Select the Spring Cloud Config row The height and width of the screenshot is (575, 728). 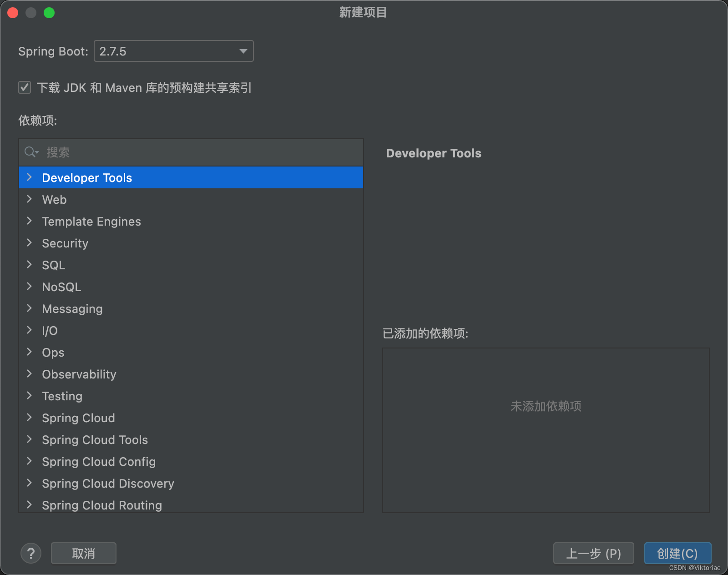pos(191,461)
